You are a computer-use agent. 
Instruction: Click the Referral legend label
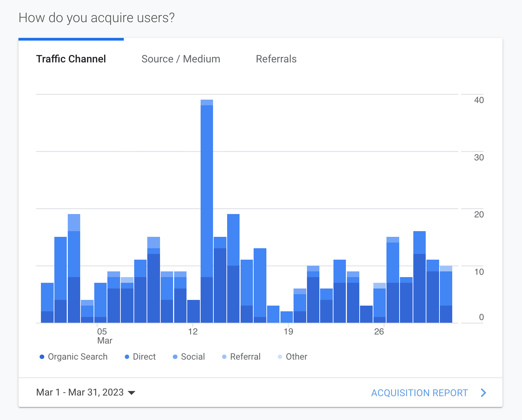(x=245, y=357)
